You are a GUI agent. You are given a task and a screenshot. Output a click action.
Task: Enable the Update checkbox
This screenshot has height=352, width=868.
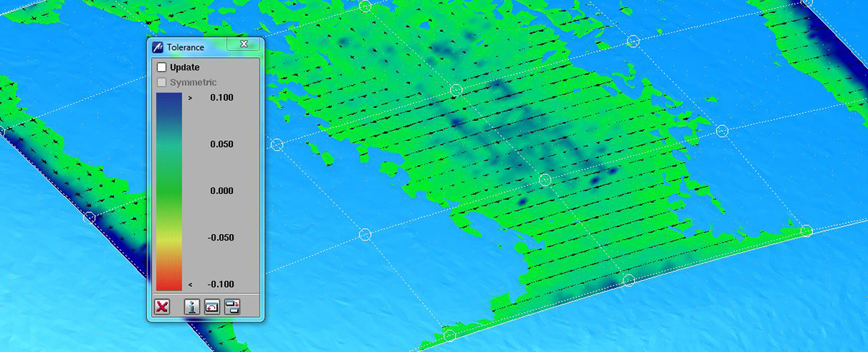(x=162, y=67)
